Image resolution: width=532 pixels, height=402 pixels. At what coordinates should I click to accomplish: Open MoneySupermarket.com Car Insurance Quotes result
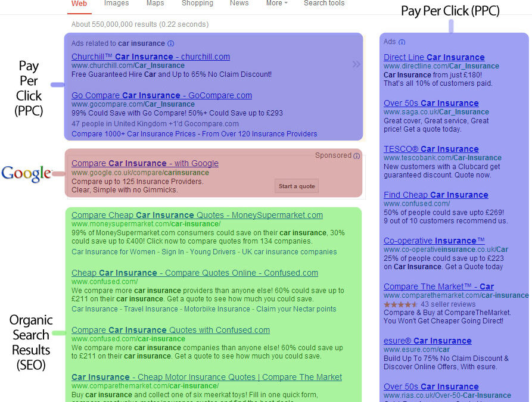tap(197, 215)
